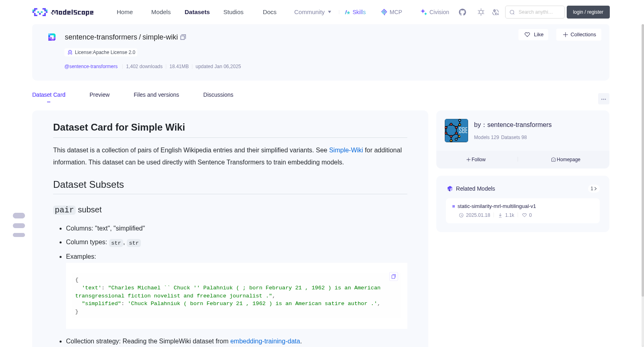This screenshot has width=644, height=347.
Task: Click the Dataset Card for Simple Wiki heading
Action: point(119,127)
